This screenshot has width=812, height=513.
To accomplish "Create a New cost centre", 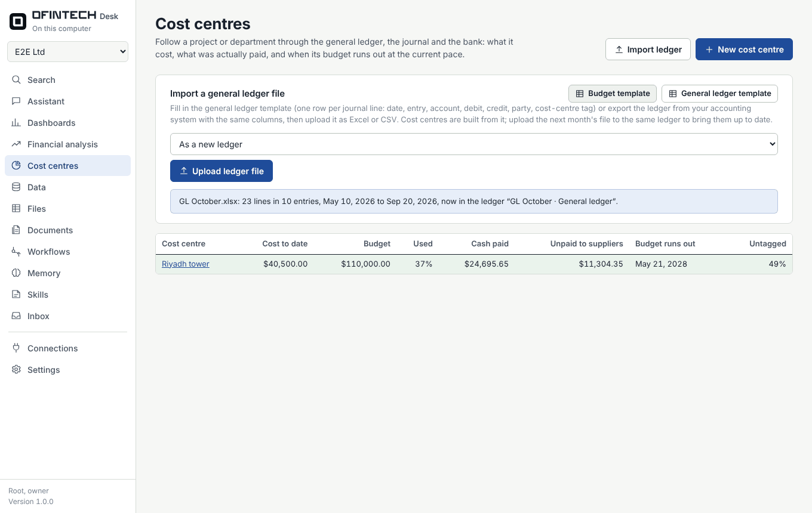I will (744, 50).
